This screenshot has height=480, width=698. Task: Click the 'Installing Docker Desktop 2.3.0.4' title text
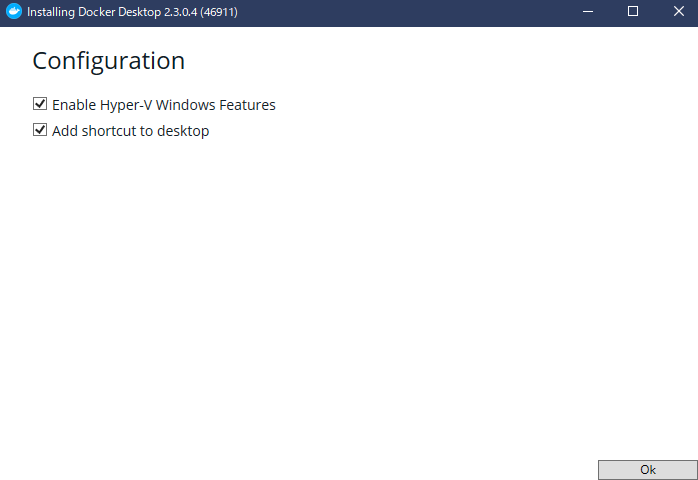(x=112, y=12)
